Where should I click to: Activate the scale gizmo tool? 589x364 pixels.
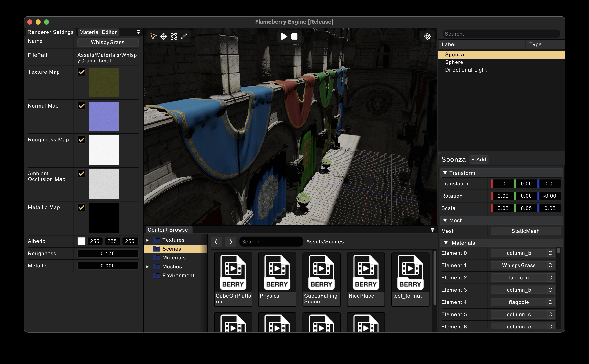point(184,36)
